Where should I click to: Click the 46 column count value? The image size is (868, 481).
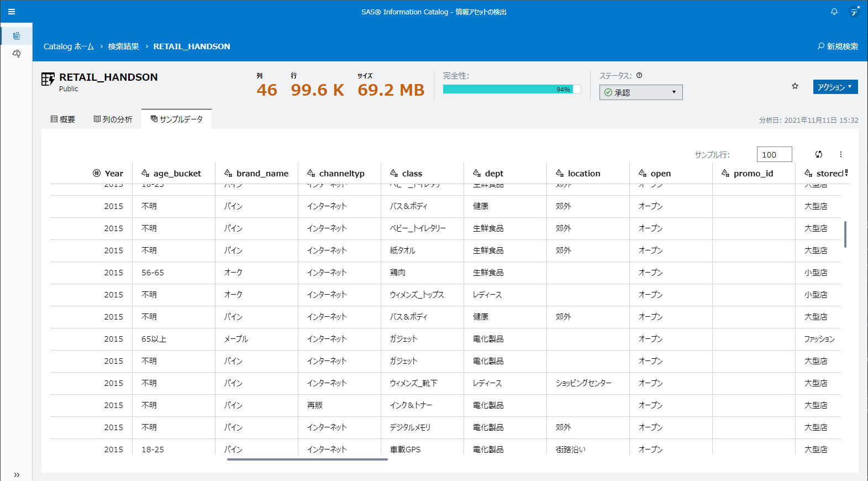click(267, 90)
